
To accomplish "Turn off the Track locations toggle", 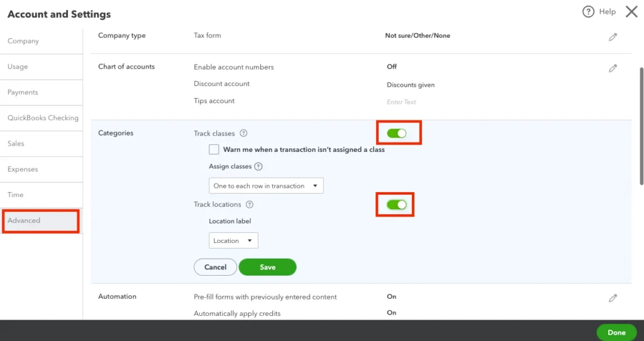I will (x=397, y=205).
